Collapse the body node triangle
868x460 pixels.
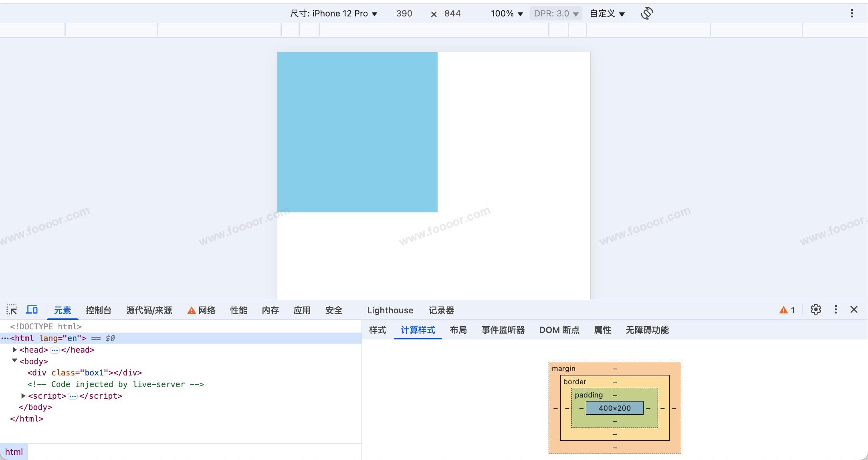point(15,361)
